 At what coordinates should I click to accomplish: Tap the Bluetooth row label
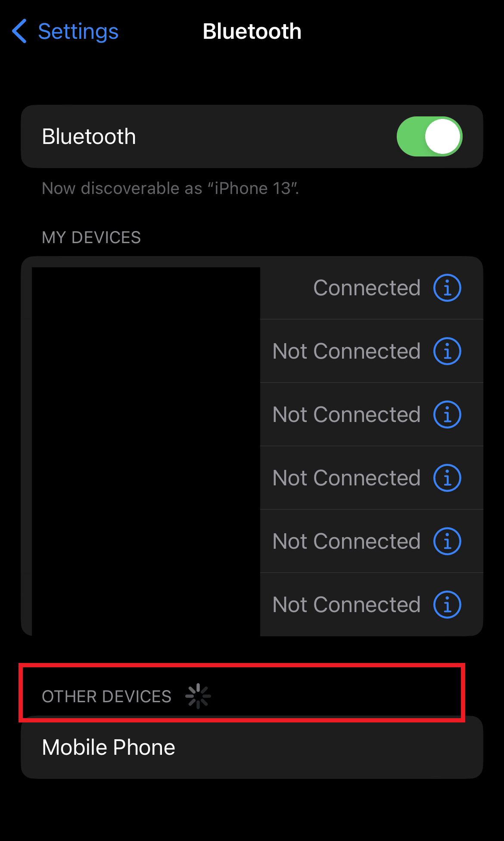click(89, 137)
